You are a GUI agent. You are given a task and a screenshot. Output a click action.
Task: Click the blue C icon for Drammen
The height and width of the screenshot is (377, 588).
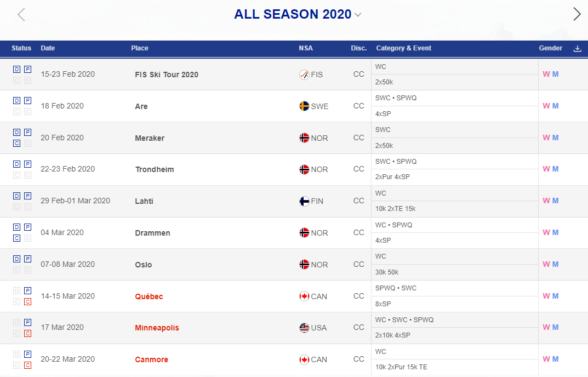(x=16, y=238)
